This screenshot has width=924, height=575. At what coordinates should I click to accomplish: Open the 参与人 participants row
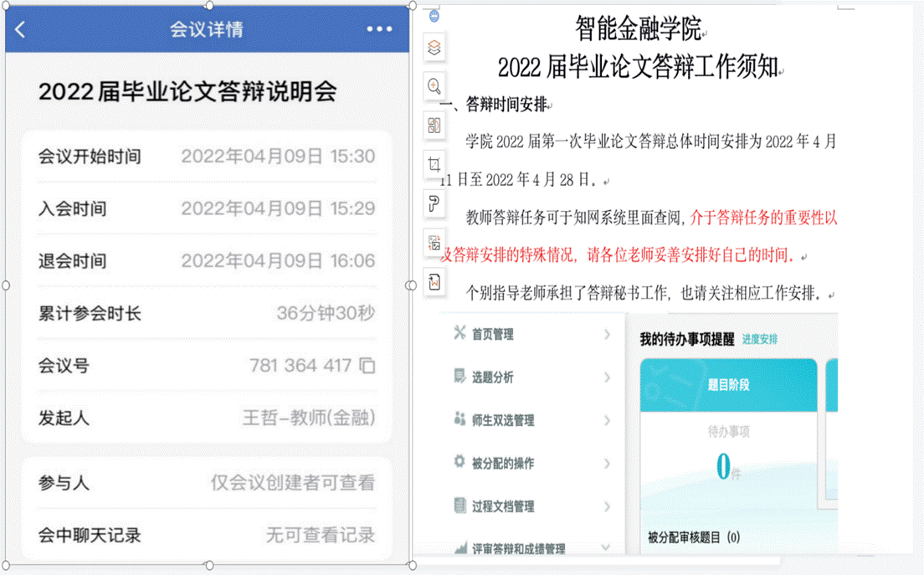click(x=206, y=483)
